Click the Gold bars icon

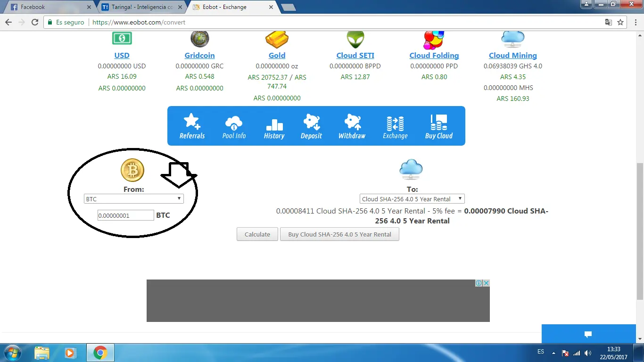(x=277, y=39)
